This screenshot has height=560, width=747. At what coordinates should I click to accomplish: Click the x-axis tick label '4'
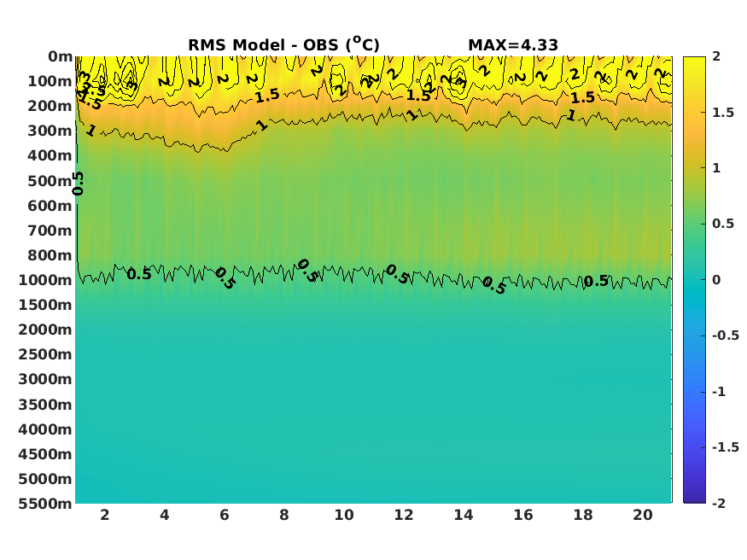[x=165, y=515]
